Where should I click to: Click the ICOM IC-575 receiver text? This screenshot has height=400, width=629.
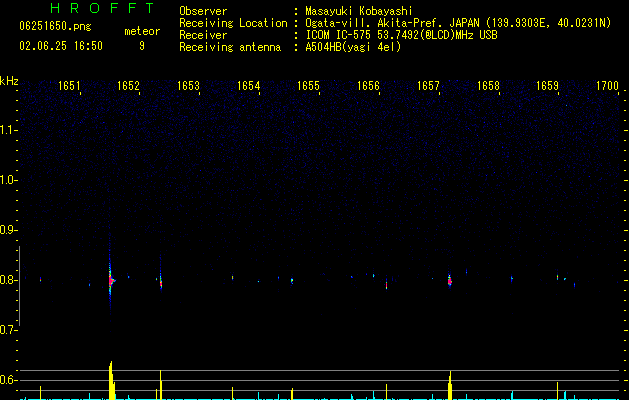click(401, 35)
